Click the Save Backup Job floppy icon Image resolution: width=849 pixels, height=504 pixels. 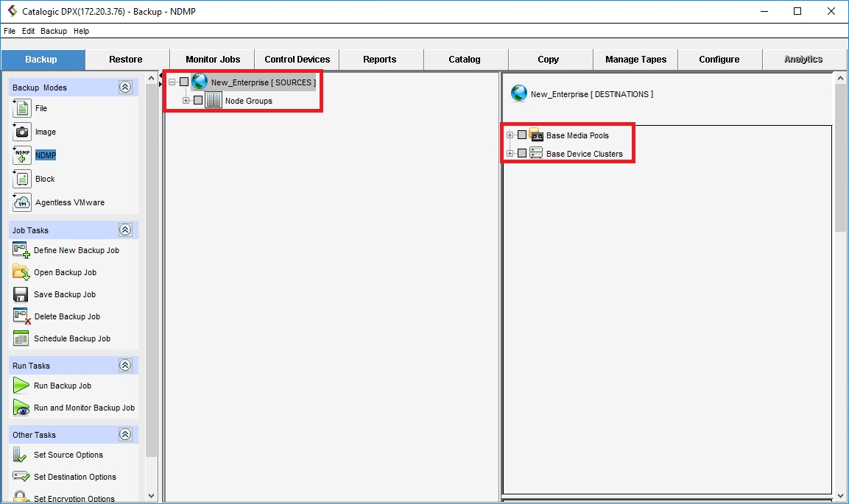click(x=21, y=294)
